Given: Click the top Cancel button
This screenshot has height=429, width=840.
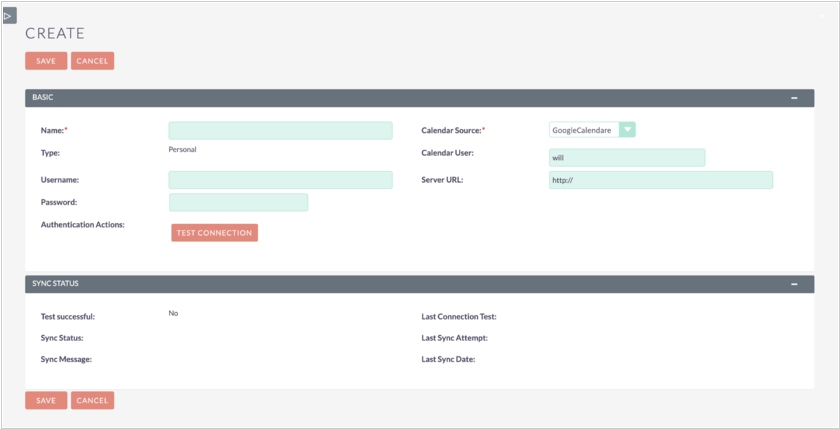Looking at the screenshot, I should (92, 61).
